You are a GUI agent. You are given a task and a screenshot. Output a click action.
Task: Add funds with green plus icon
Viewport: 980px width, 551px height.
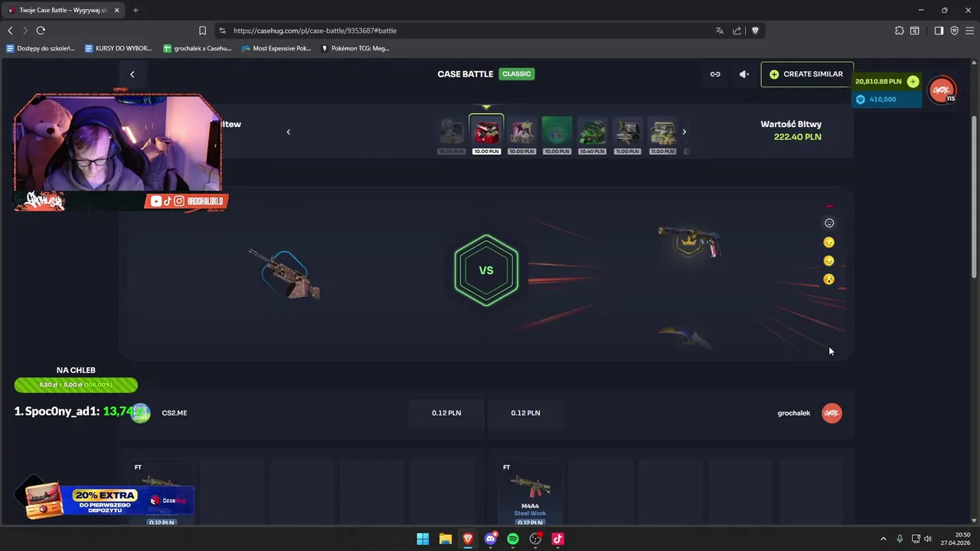click(x=913, y=81)
